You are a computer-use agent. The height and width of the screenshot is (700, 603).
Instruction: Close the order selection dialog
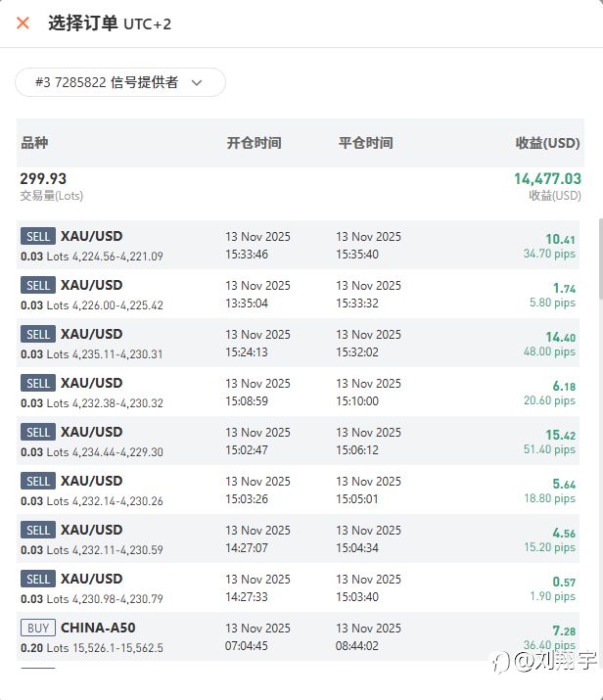pyautogui.click(x=23, y=23)
